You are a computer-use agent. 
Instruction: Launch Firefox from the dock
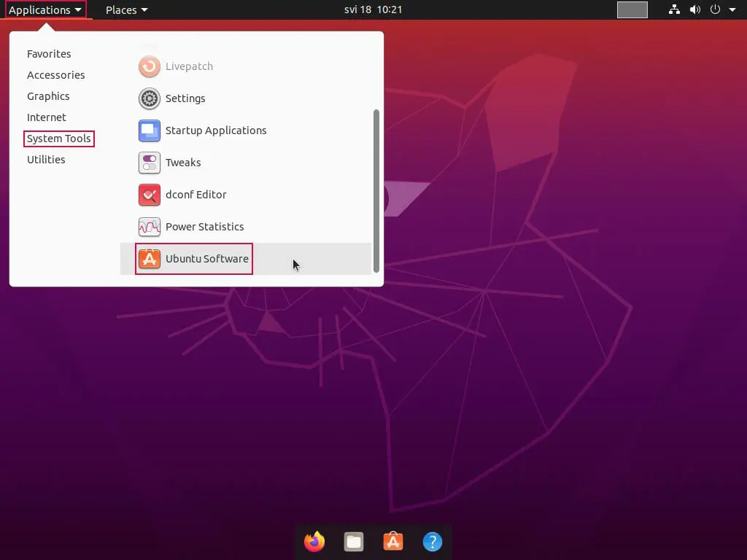point(314,542)
